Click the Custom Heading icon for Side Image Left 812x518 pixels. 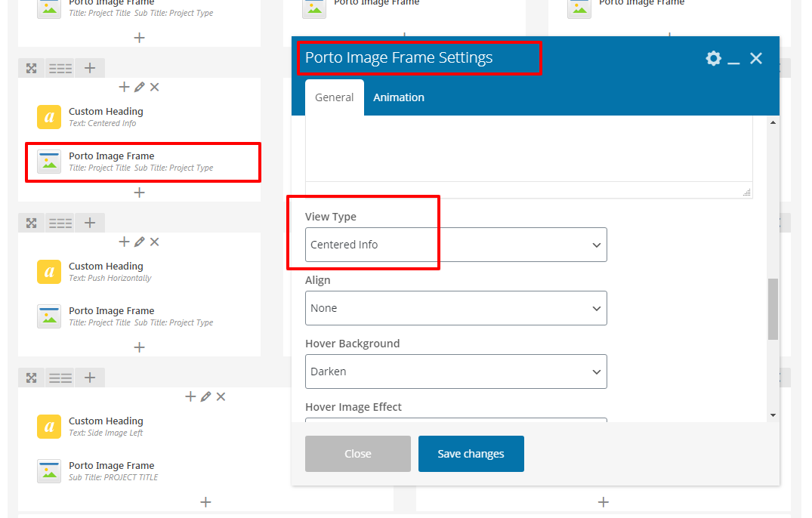(x=49, y=427)
